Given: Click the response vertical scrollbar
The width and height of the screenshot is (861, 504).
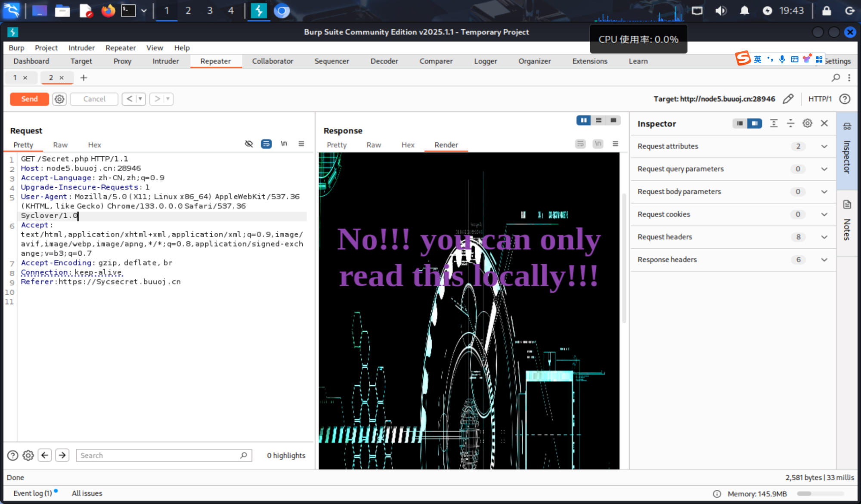Looking at the screenshot, I should pos(624,258).
